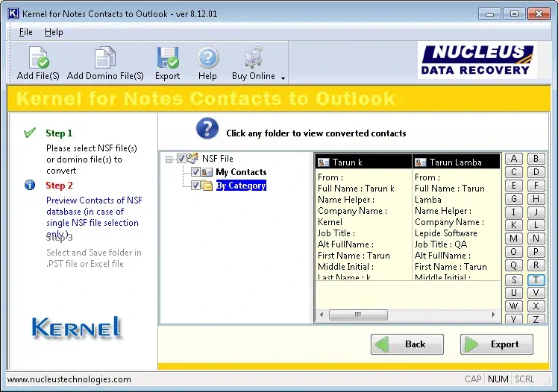The height and width of the screenshot is (392, 558).
Task: Filter contacts by letter X
Action: [x=536, y=306]
